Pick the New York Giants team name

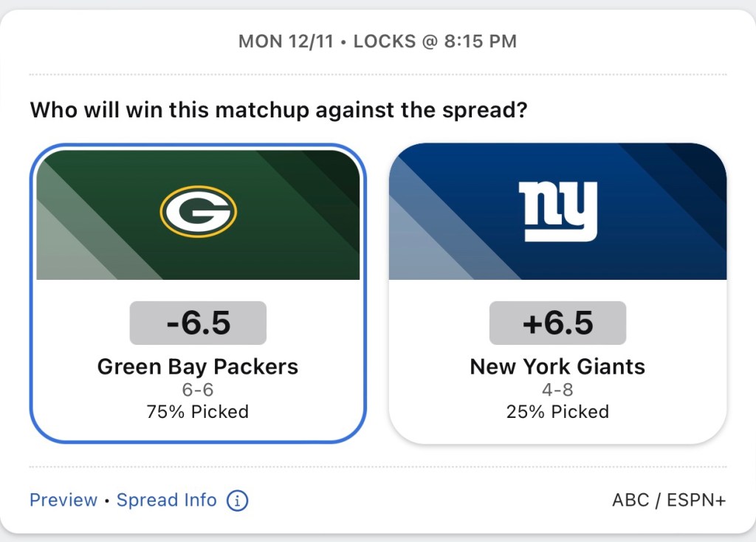(557, 367)
